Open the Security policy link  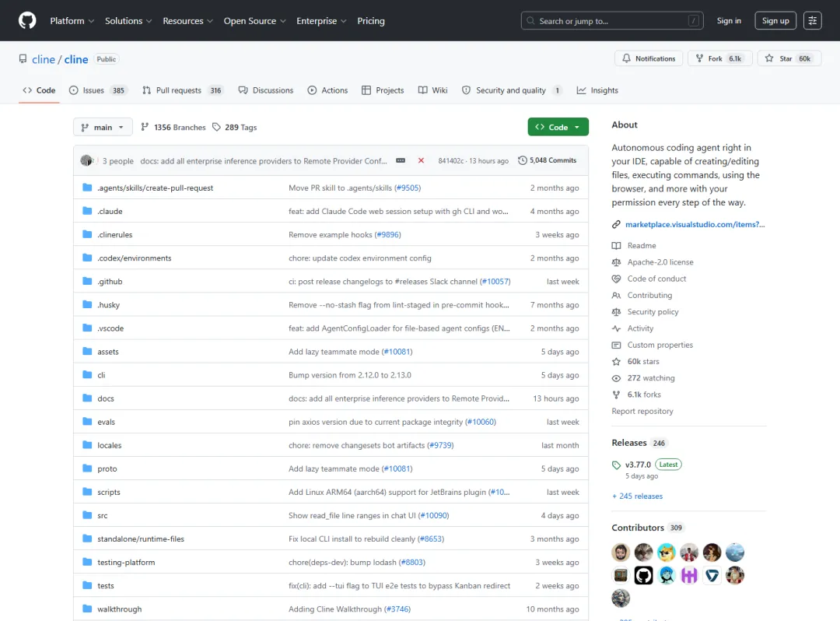coord(653,312)
